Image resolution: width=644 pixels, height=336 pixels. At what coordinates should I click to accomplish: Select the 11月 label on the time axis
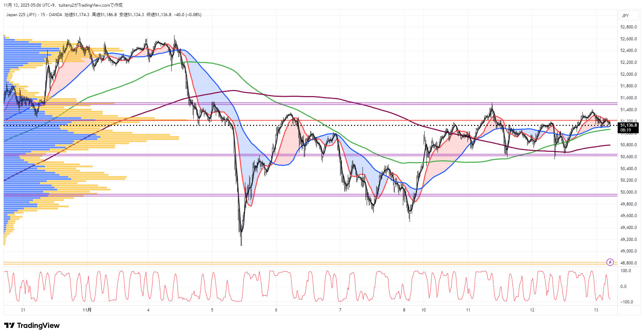[87, 310]
